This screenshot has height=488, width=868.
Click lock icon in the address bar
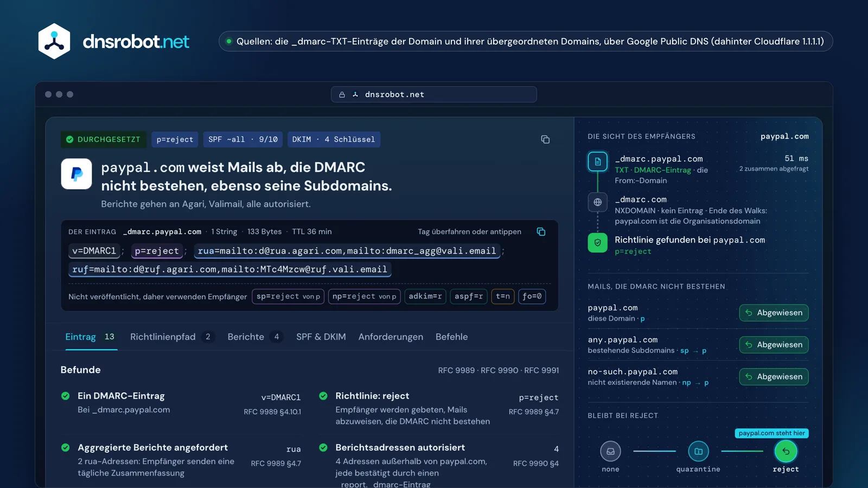point(342,94)
